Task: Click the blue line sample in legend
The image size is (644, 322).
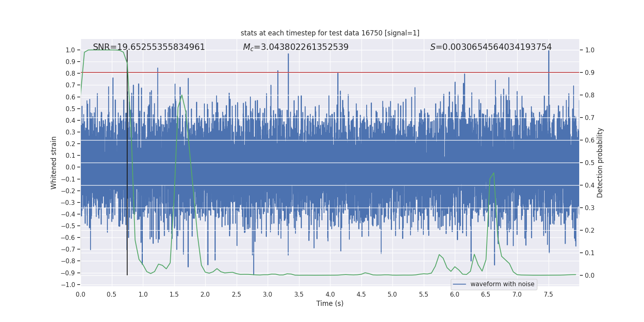Action: coord(459,284)
